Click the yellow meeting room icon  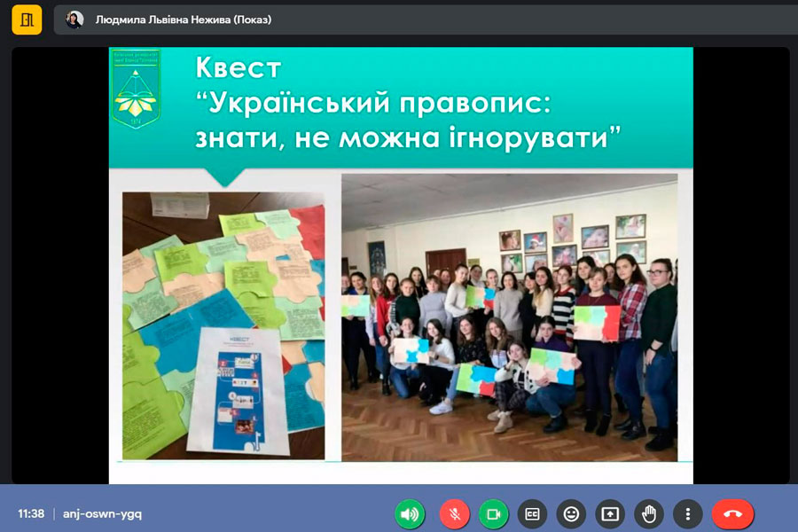point(27,20)
